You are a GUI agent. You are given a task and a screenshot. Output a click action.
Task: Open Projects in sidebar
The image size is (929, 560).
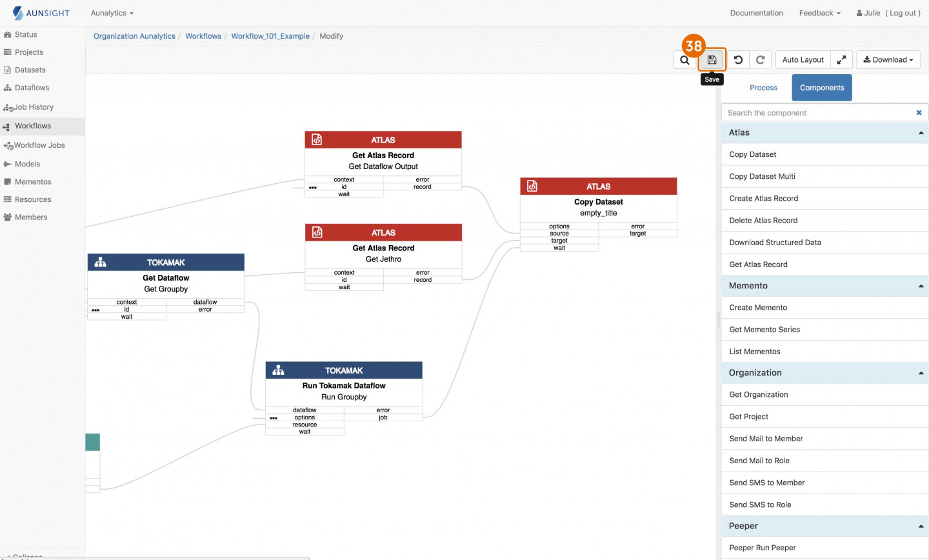pyautogui.click(x=29, y=52)
